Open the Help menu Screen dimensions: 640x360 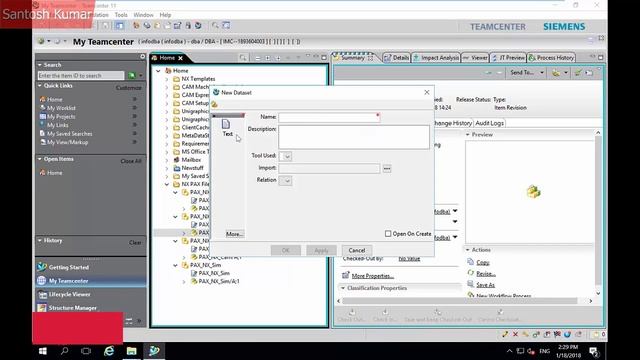coord(165,15)
